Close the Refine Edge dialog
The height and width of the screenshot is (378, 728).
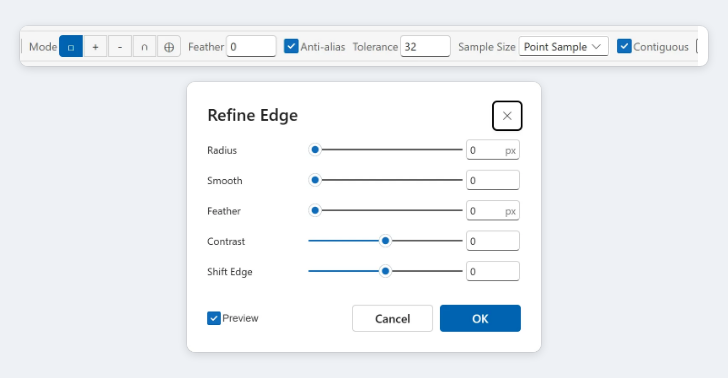coord(507,116)
